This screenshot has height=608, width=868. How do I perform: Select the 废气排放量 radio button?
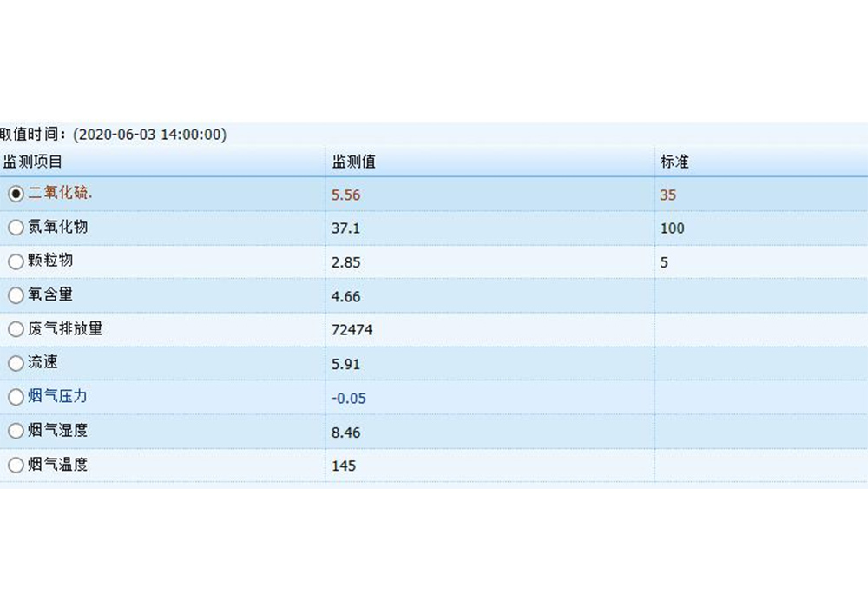(16, 330)
